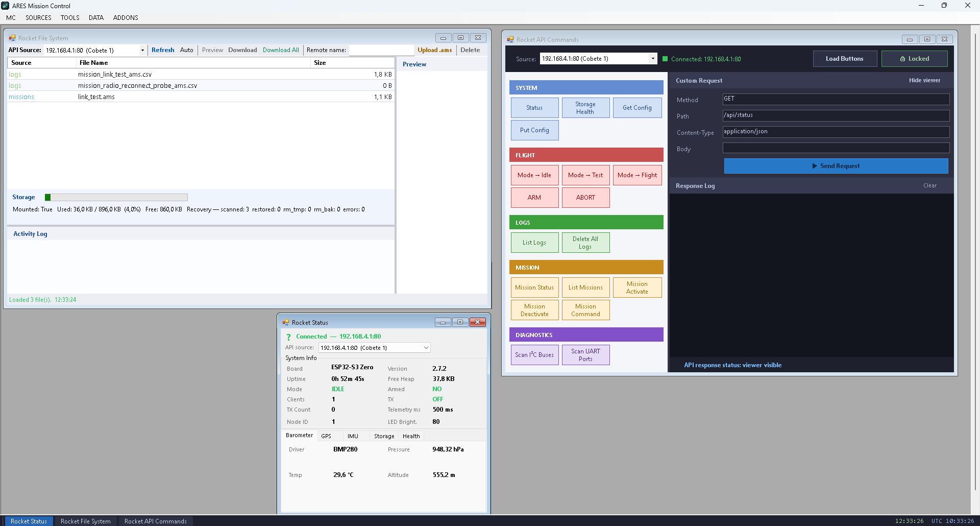Click Mode → Idle button
Viewport: 980px width, 526px height.
coord(534,175)
